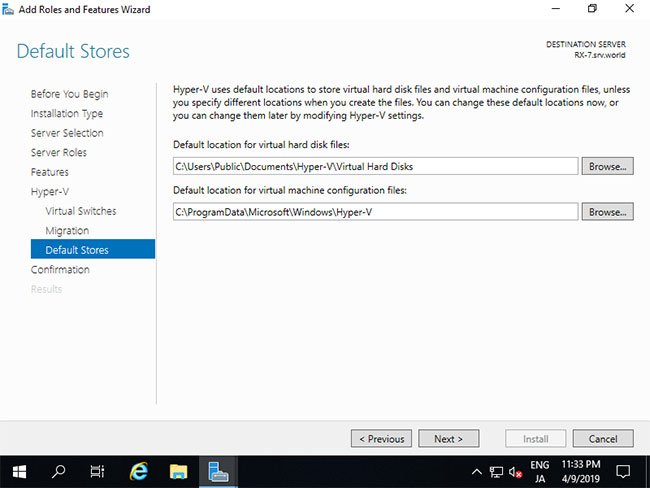Open Task View in taskbar
The image size is (650, 488).
(97, 471)
